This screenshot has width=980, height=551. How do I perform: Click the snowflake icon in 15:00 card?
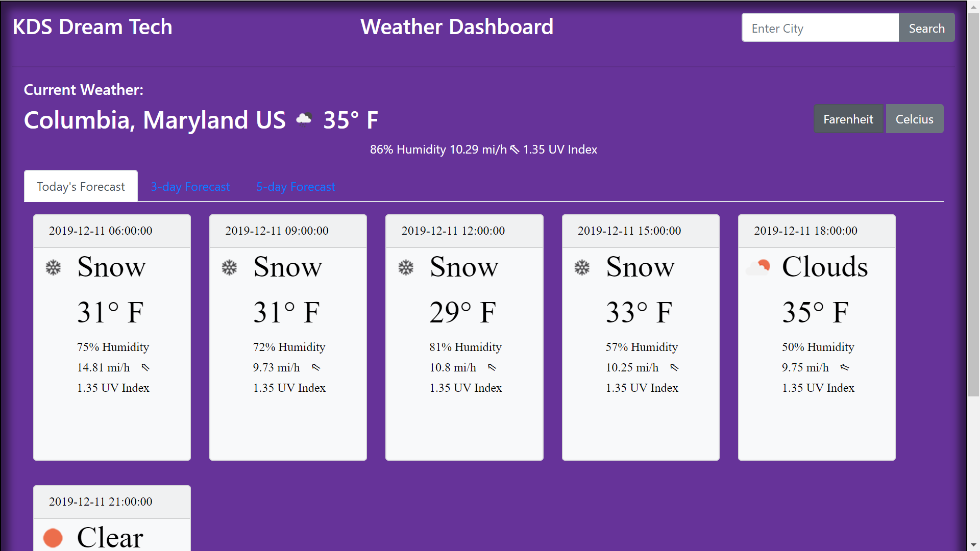pyautogui.click(x=582, y=267)
